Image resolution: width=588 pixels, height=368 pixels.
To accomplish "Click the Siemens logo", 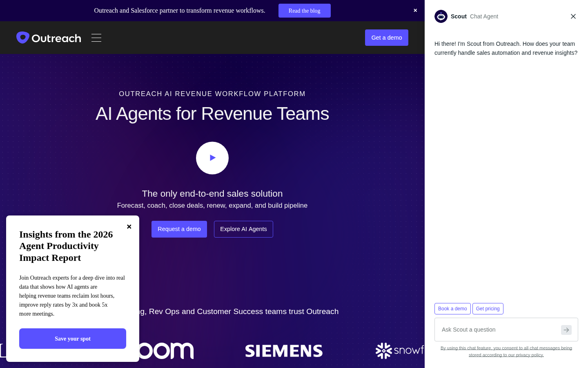I will [x=284, y=351].
